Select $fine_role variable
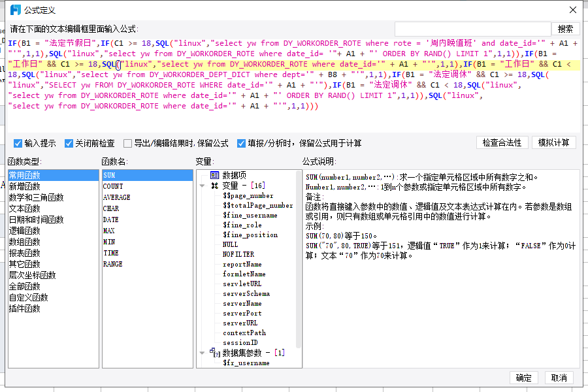Viewport: 588px width, 392px height. [242, 225]
